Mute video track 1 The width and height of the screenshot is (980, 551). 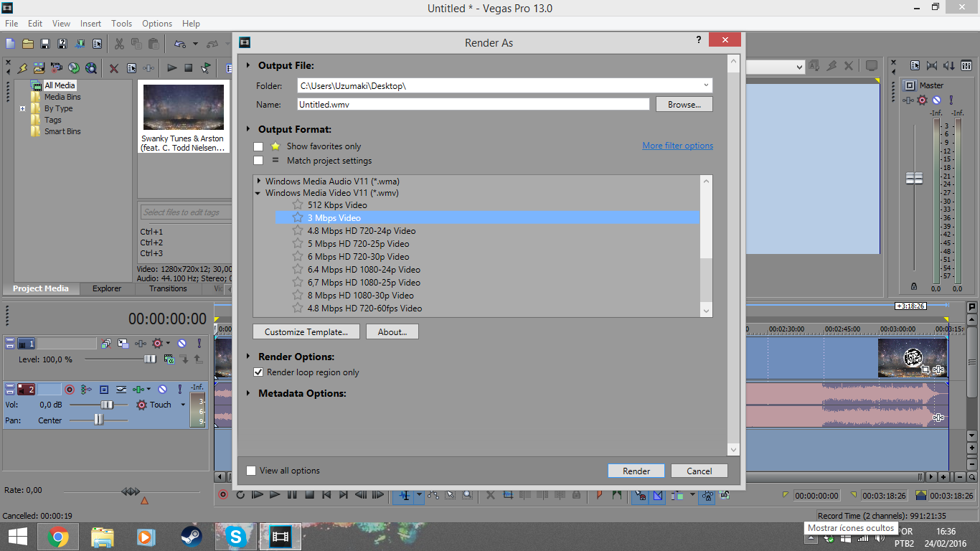coord(182,344)
